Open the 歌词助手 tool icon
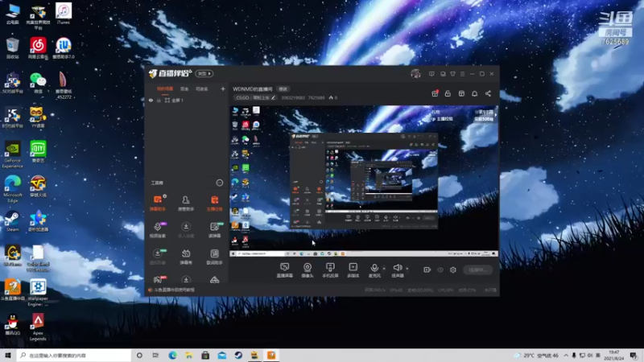This screenshot has width=644, height=362. point(214,257)
